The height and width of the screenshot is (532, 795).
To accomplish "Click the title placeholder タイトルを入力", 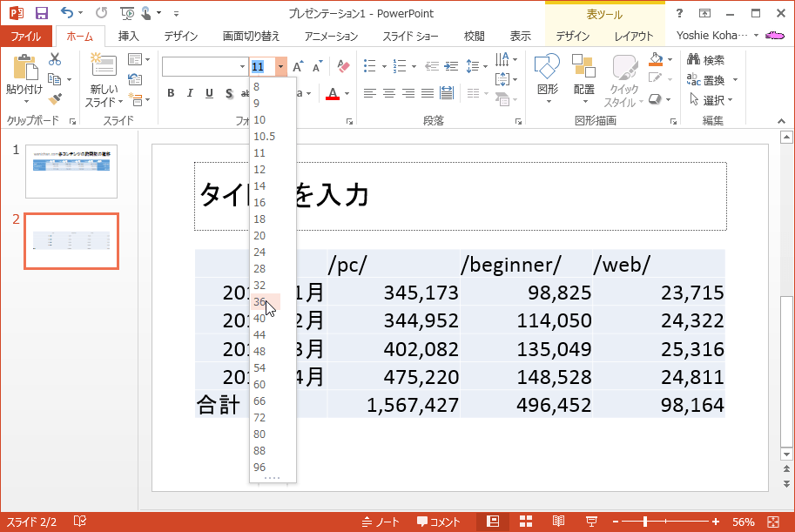I will click(461, 196).
